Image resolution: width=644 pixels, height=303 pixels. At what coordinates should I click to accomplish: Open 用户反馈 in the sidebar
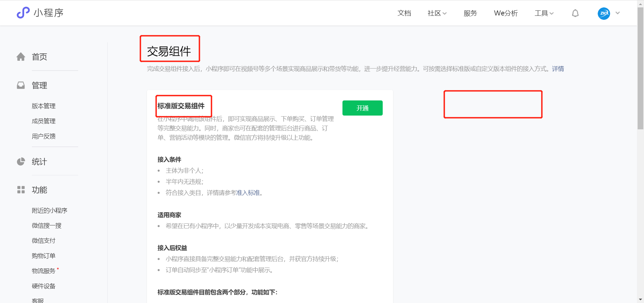(44, 136)
